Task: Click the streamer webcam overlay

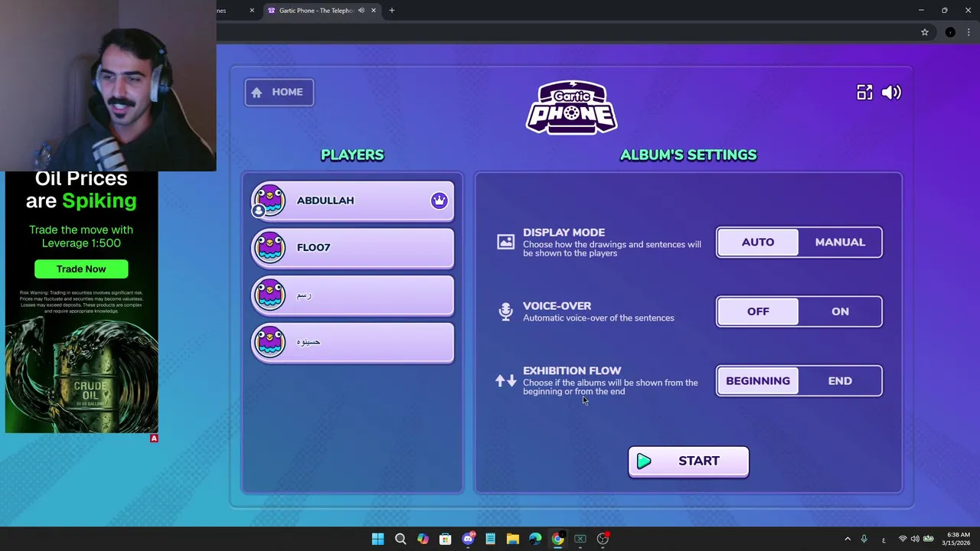Action: 108,86
